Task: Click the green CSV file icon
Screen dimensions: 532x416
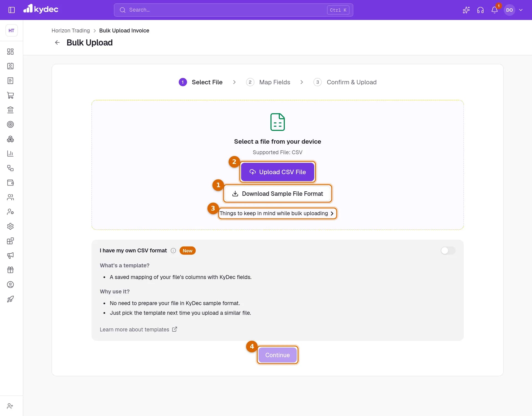Action: (x=277, y=122)
